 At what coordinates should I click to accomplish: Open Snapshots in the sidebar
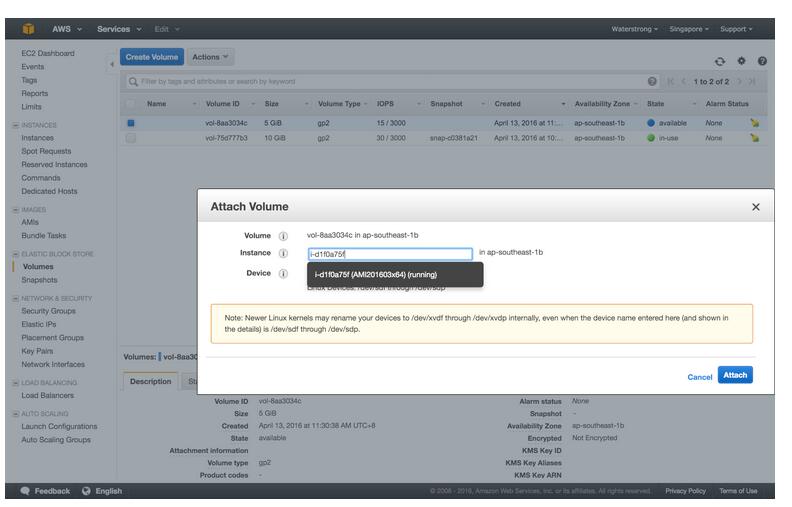point(39,280)
